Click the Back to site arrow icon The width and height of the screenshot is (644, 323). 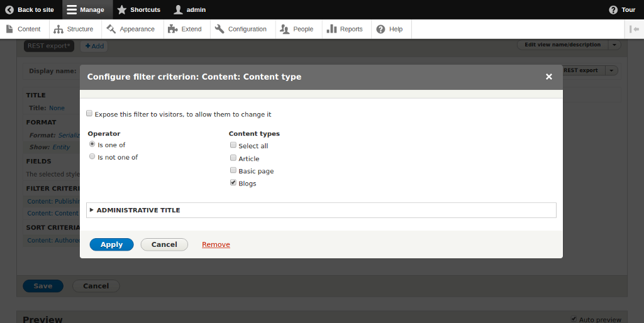9,10
